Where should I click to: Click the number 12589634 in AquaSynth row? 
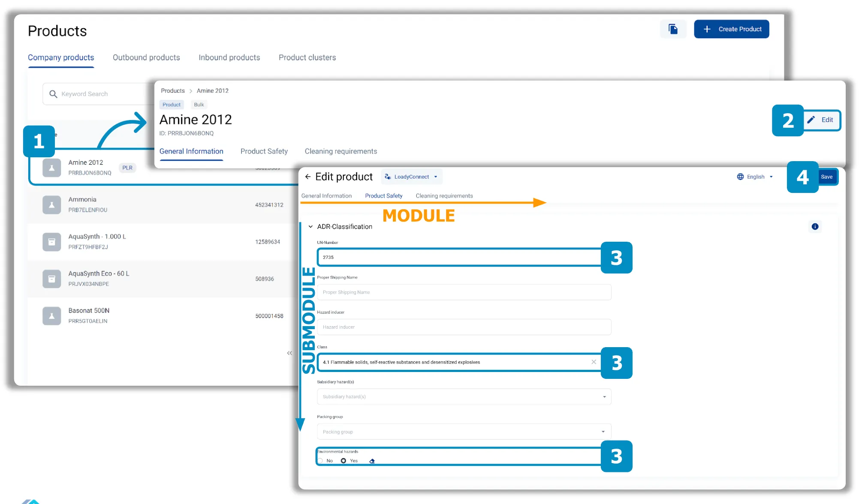click(x=268, y=242)
